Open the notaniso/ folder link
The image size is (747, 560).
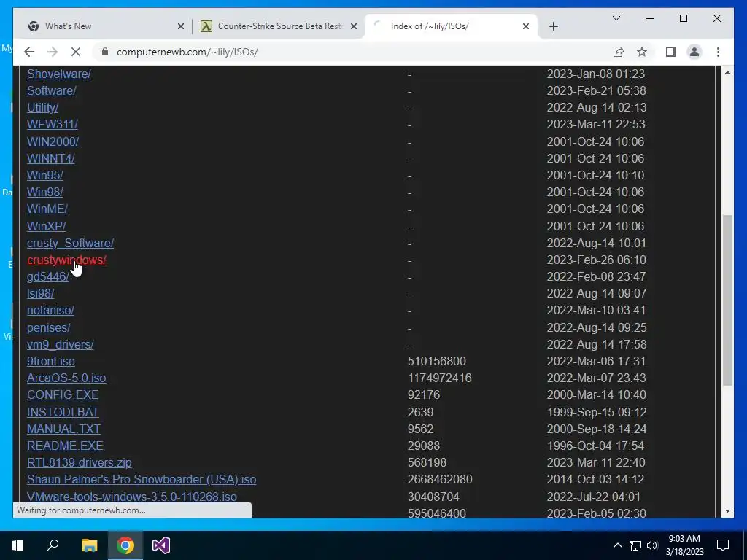pos(50,311)
